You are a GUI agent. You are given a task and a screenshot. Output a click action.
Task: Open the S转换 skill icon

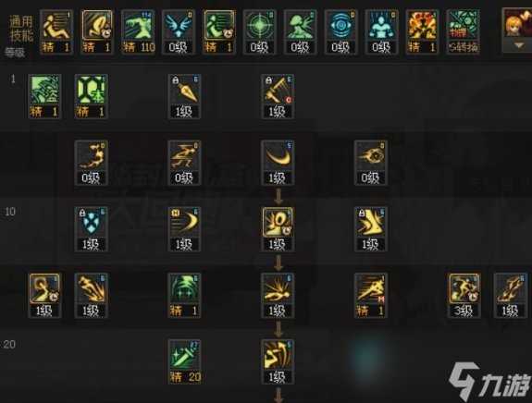(464, 31)
